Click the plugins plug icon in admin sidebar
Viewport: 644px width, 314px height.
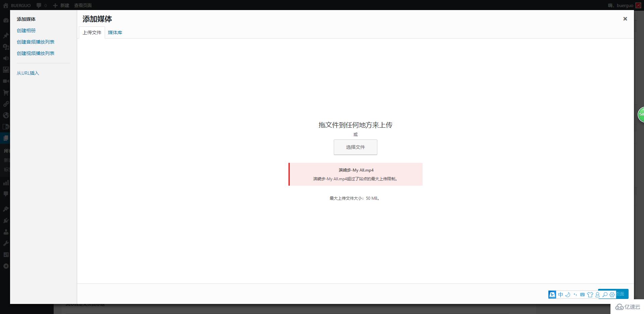[x=6, y=221]
